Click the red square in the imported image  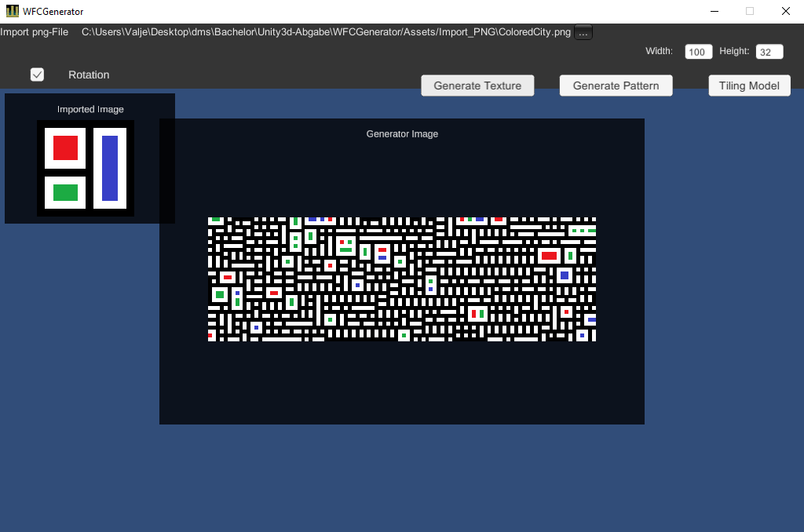tap(65, 148)
